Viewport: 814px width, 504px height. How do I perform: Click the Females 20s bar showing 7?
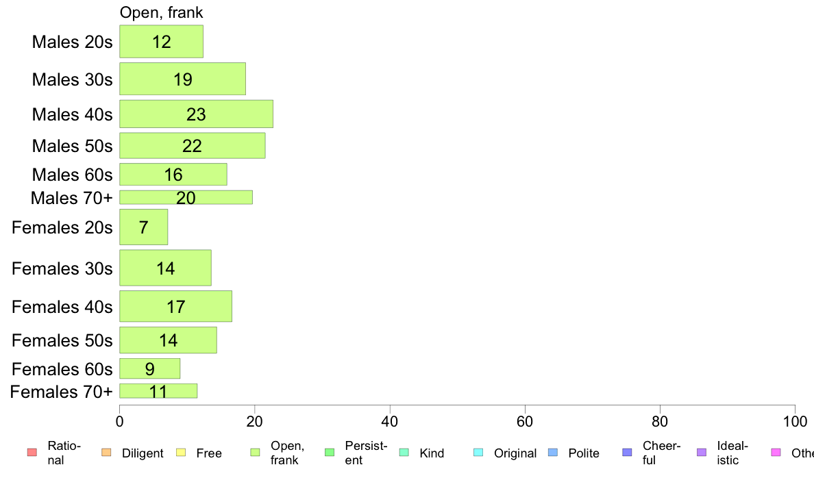click(x=144, y=227)
